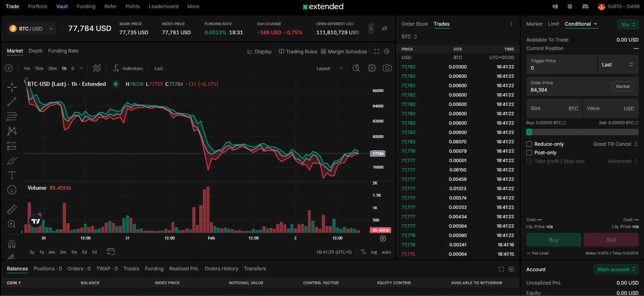Open the Good Till Cancel dropdown
Viewport: 644px width, 296px height.
pyautogui.click(x=615, y=144)
